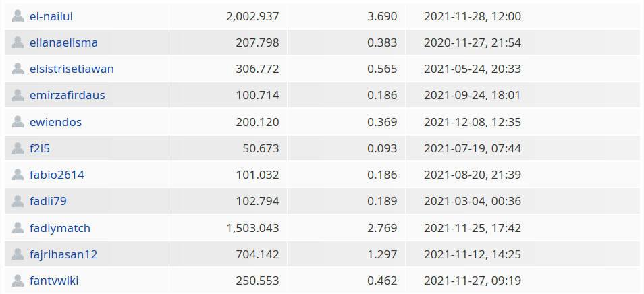The width and height of the screenshot is (644, 294).
Task: Open the avatar icon next to fajrihasan12
Action: (x=18, y=254)
